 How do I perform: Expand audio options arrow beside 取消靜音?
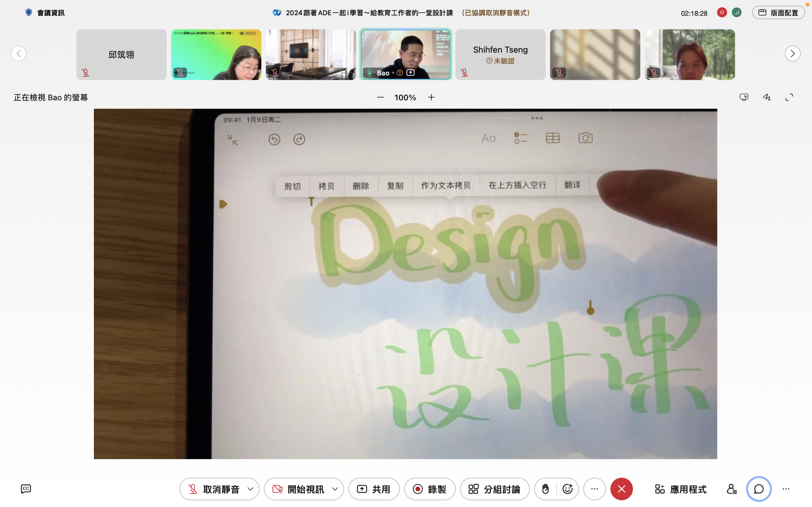pos(250,489)
